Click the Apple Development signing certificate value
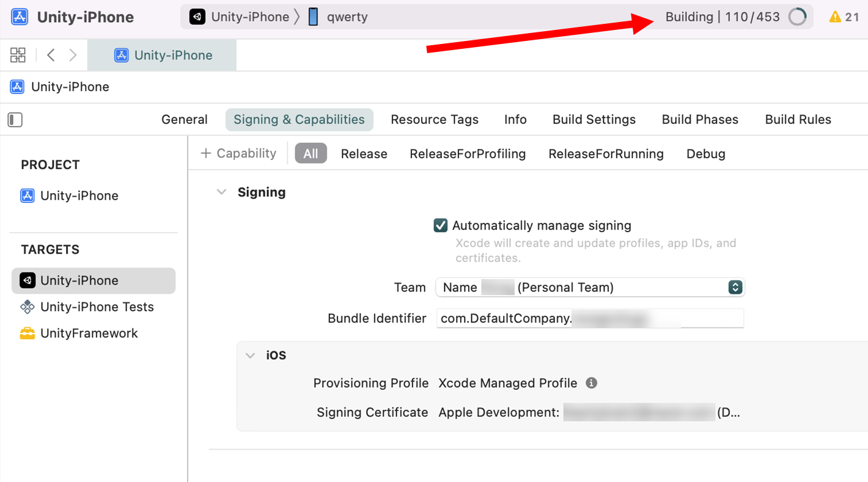868x482 pixels. (589, 412)
